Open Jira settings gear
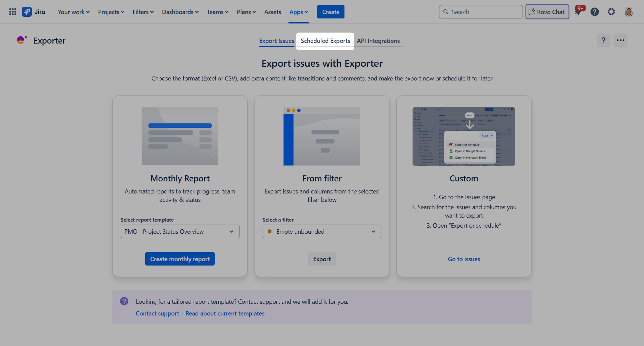This screenshot has width=644, height=346. tap(611, 12)
